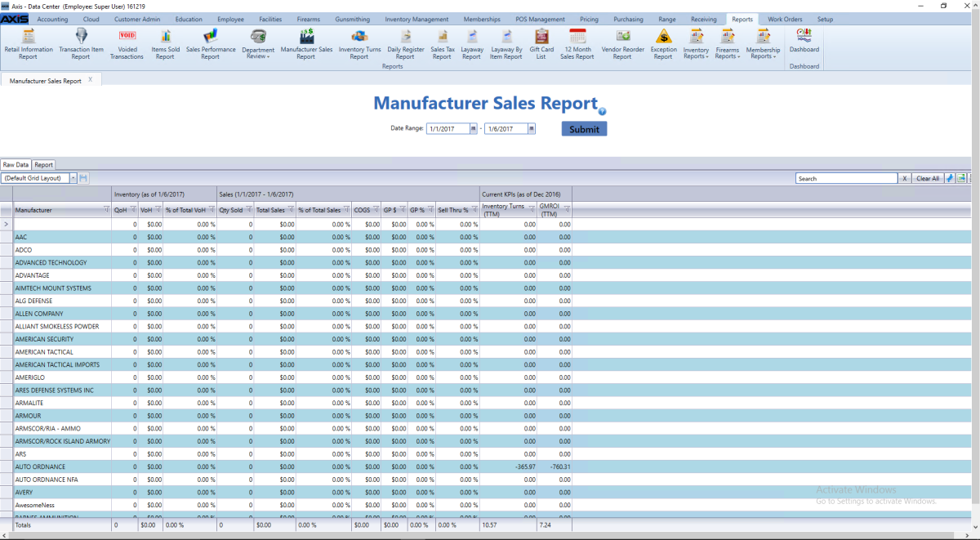Screen dimensions: 980x540
Task: Click the grid Search box
Action: tap(848, 178)
